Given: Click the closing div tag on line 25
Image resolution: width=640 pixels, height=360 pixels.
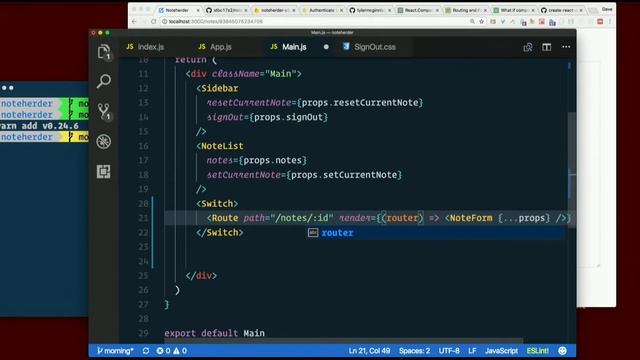Looking at the screenshot, I should 201,276.
